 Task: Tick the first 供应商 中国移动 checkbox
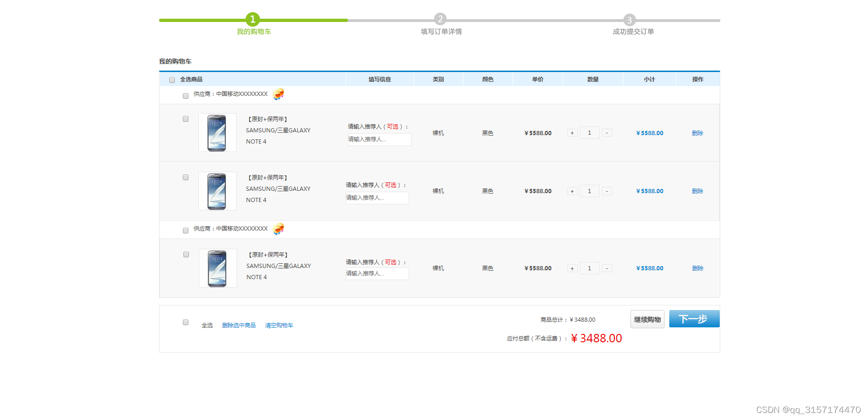tap(186, 96)
